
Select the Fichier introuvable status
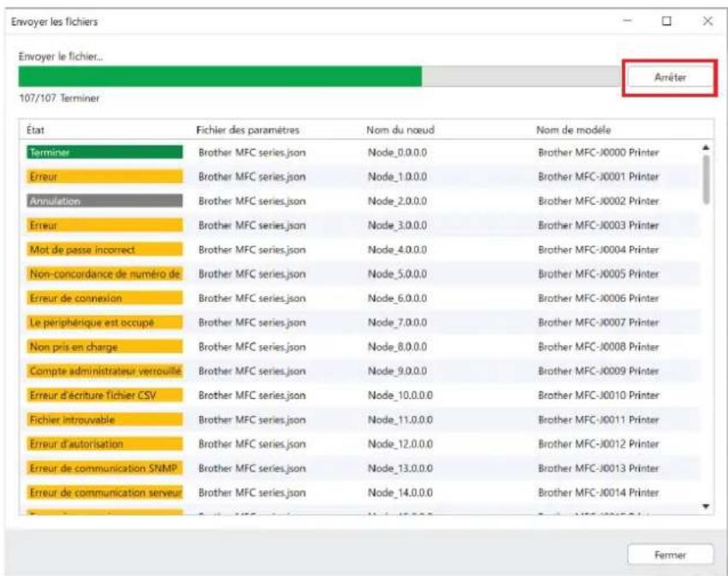[x=104, y=420]
